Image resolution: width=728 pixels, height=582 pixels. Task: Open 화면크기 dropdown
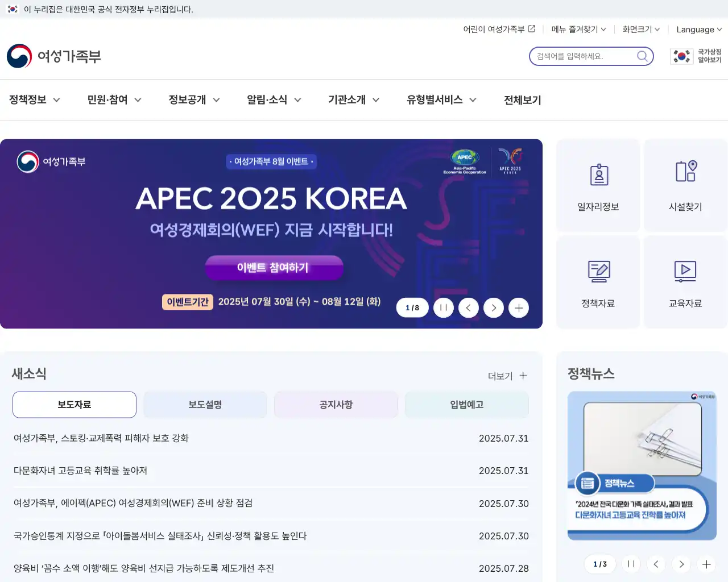click(641, 29)
